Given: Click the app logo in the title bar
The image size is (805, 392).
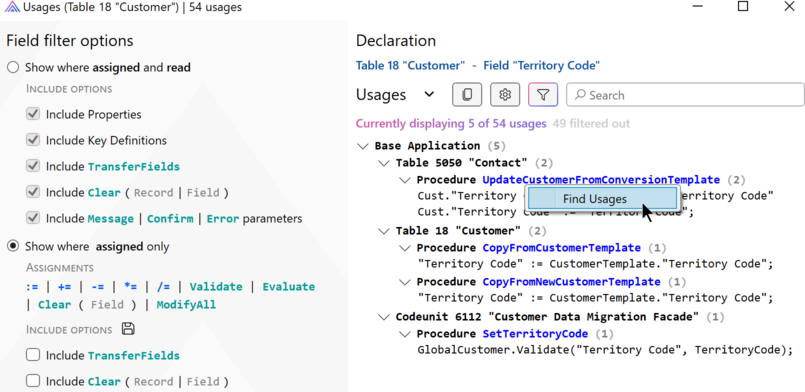Looking at the screenshot, I should [12, 7].
